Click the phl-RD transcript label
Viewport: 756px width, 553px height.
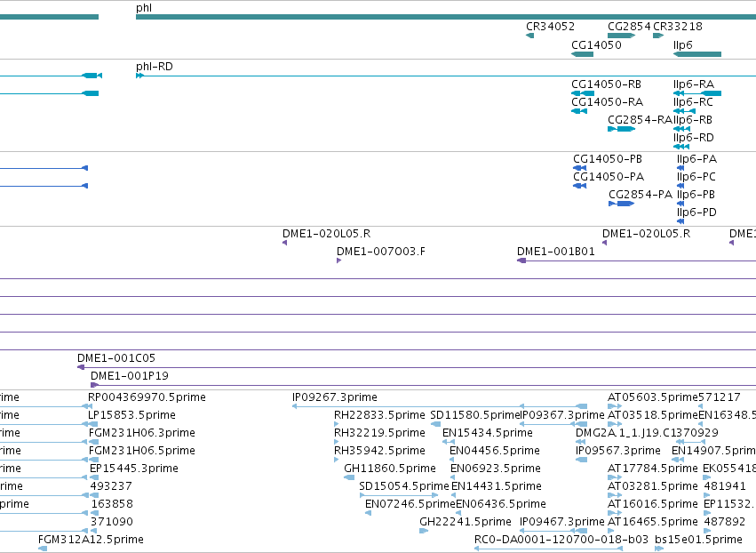coord(155,67)
